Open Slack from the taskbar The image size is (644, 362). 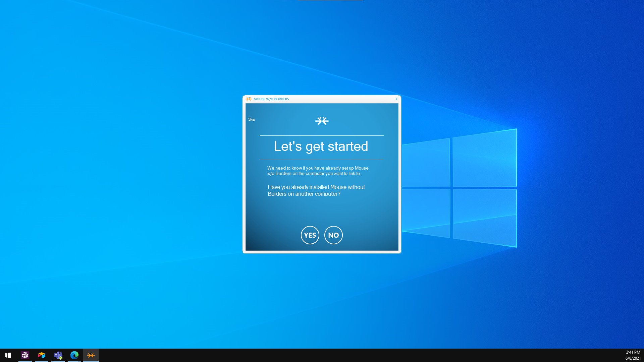(x=25, y=355)
